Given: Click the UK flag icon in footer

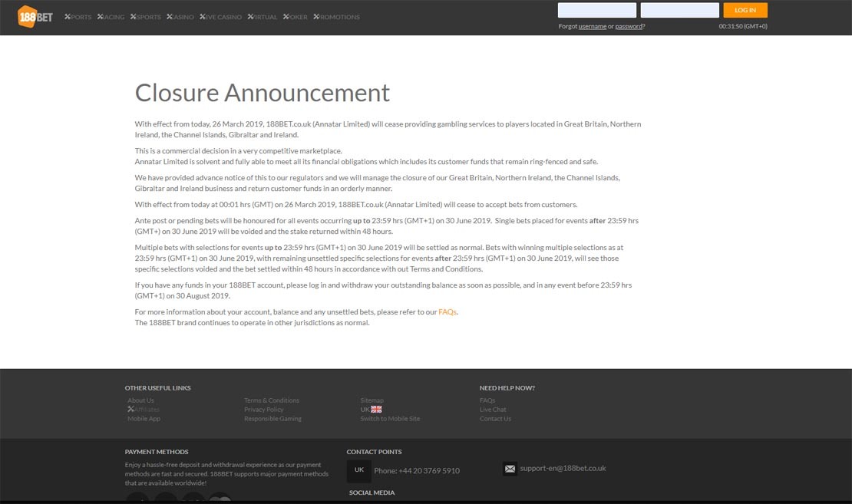Looking at the screenshot, I should (x=376, y=410).
